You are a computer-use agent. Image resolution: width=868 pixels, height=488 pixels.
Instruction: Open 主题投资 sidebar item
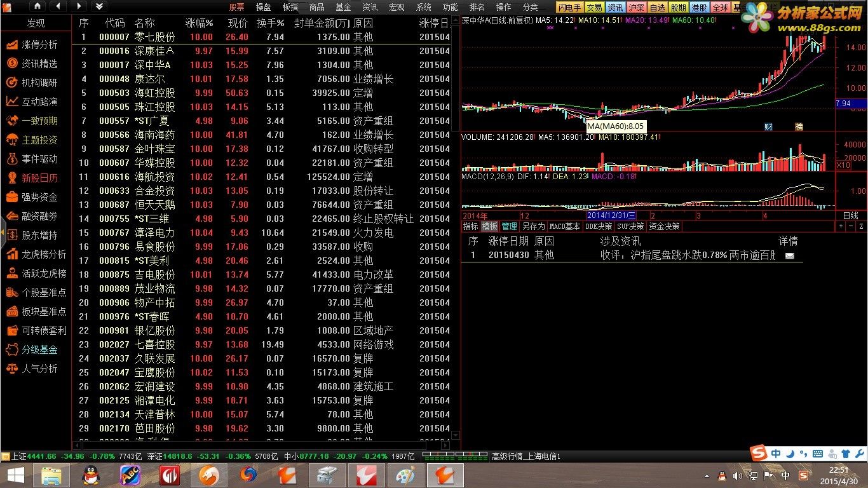[x=32, y=140]
